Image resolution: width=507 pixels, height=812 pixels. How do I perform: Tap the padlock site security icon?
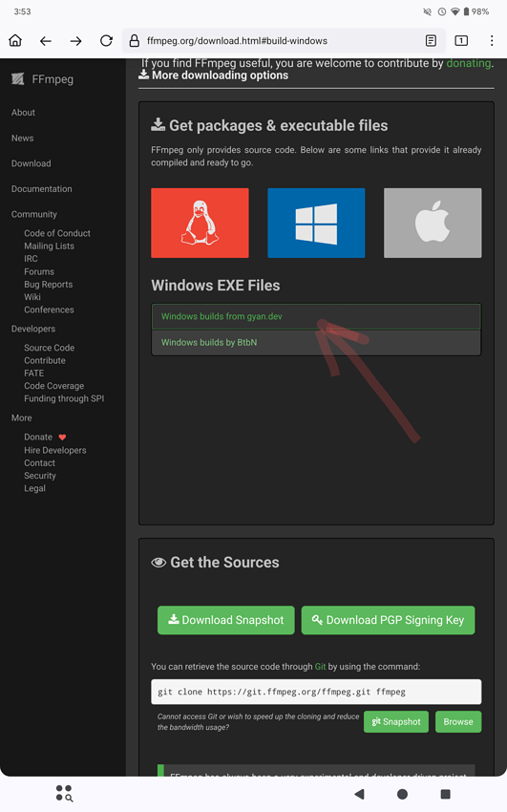click(134, 40)
